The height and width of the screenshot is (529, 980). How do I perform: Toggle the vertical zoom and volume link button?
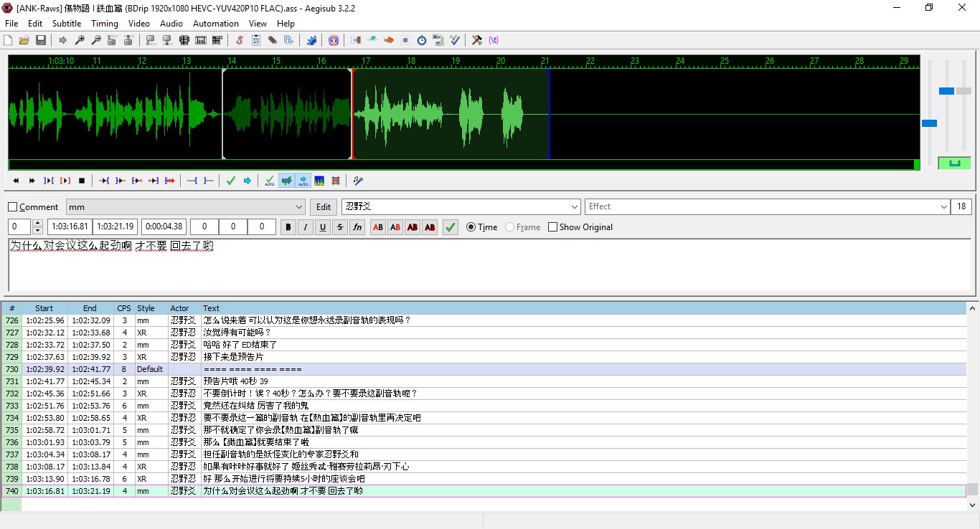954,163
